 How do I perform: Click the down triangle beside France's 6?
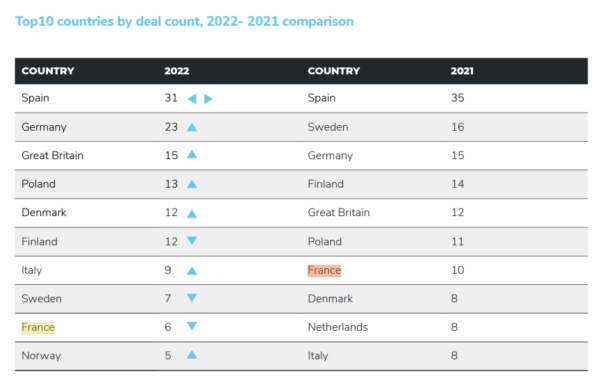tap(192, 326)
